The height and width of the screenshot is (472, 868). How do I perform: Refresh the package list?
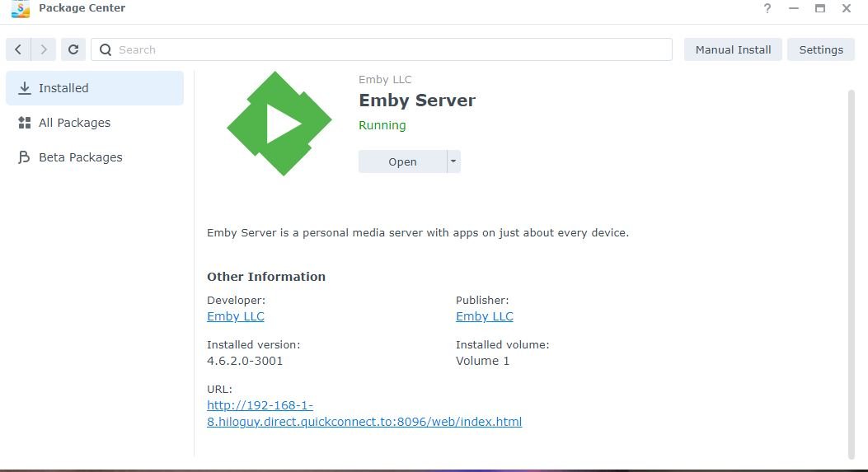click(73, 49)
